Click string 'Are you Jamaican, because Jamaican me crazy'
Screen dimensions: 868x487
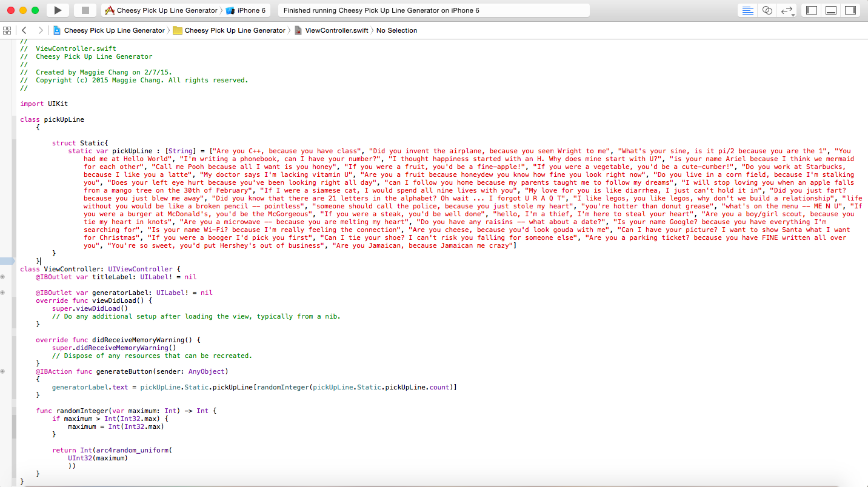423,245
